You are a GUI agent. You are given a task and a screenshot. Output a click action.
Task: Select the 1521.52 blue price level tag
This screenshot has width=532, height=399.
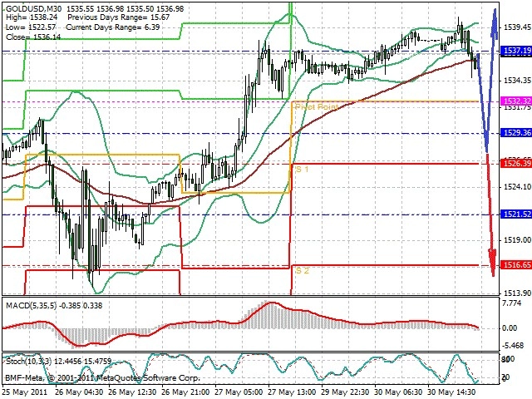tap(516, 214)
